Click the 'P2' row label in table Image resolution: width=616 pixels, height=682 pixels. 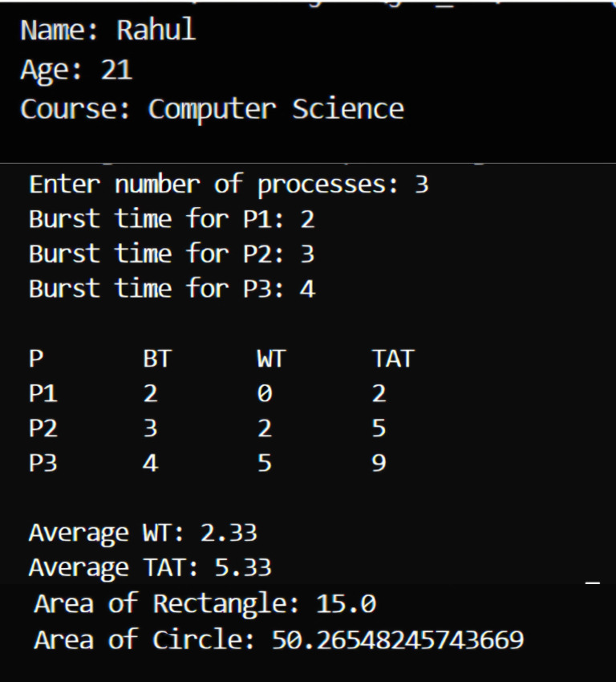click(x=43, y=428)
